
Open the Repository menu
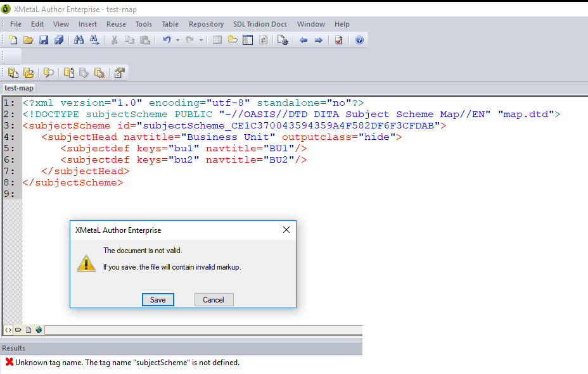click(x=206, y=24)
